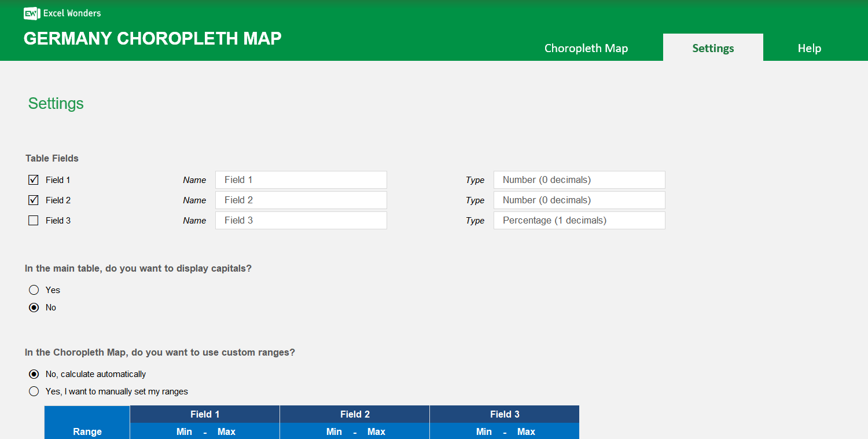Click the Field 3 Name input box
The image size is (868, 439).
[x=301, y=220]
